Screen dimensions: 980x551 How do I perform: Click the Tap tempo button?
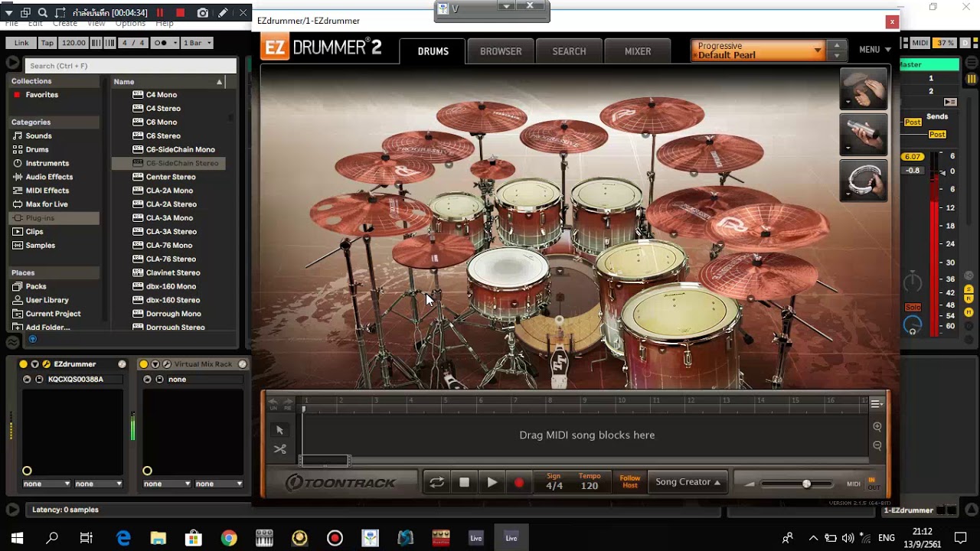(x=47, y=43)
